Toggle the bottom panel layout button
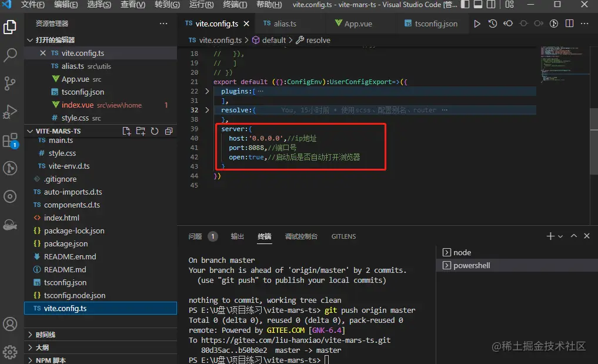 [479, 5]
